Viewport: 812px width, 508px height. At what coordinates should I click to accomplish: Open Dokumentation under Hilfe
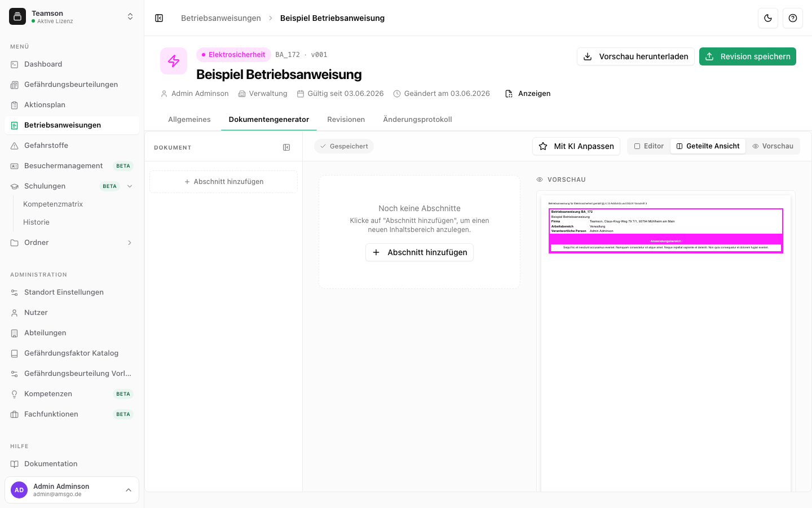(x=72, y=464)
